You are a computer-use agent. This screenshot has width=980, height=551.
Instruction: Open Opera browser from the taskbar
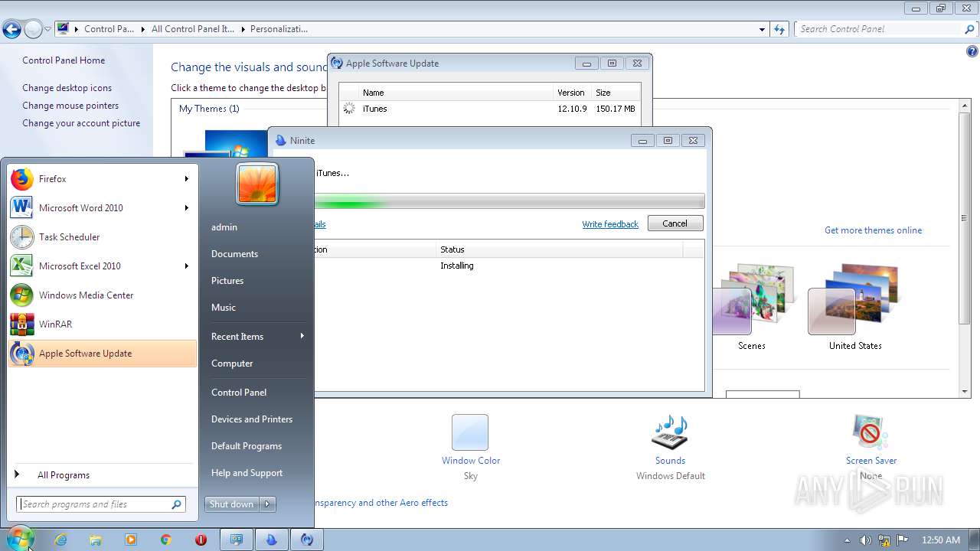pyautogui.click(x=201, y=540)
